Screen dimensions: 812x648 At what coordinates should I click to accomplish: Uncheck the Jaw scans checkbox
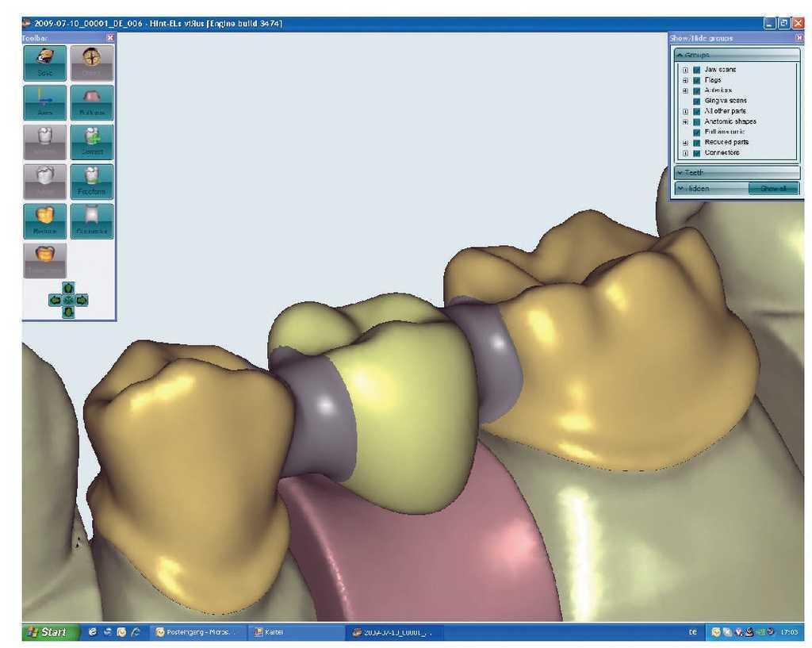coord(696,70)
